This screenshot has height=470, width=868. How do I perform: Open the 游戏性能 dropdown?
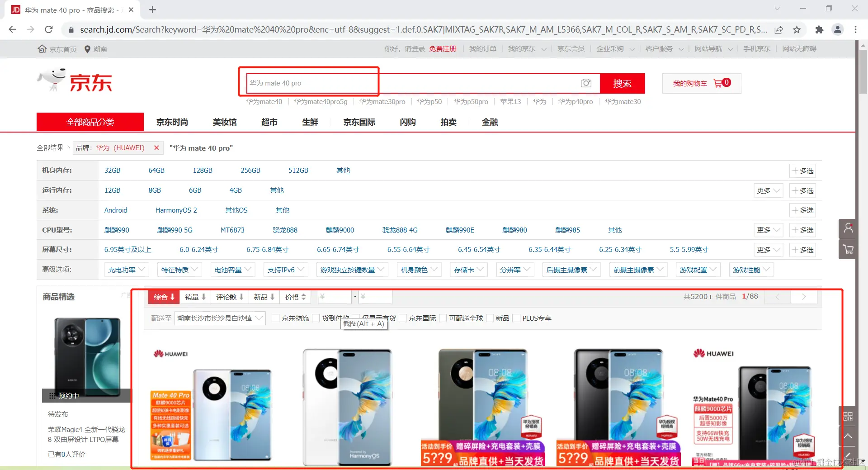tap(751, 270)
